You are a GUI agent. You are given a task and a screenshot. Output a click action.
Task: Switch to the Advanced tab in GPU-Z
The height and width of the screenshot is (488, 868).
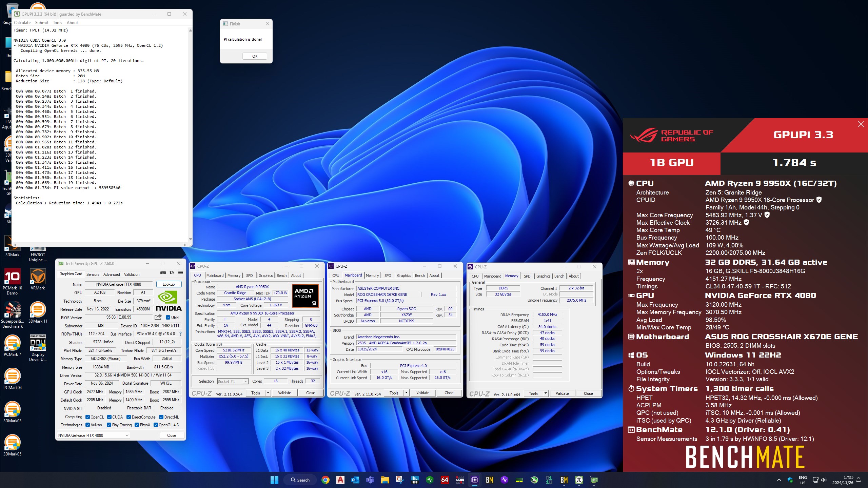[x=112, y=274]
